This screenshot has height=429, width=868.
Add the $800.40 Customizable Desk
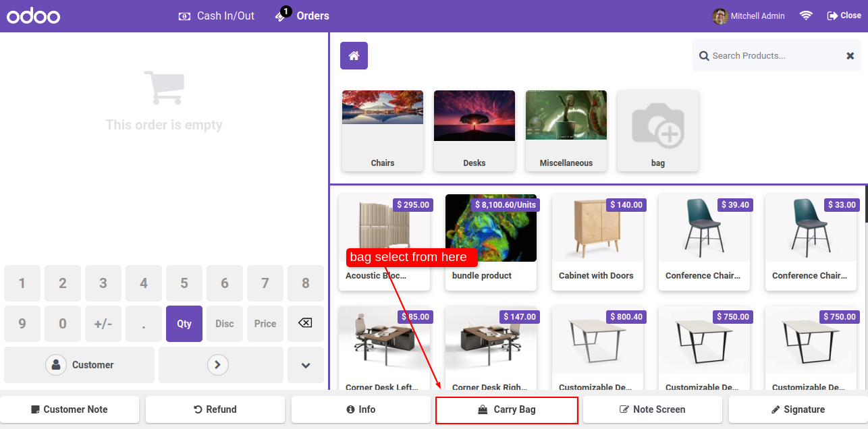tap(597, 348)
